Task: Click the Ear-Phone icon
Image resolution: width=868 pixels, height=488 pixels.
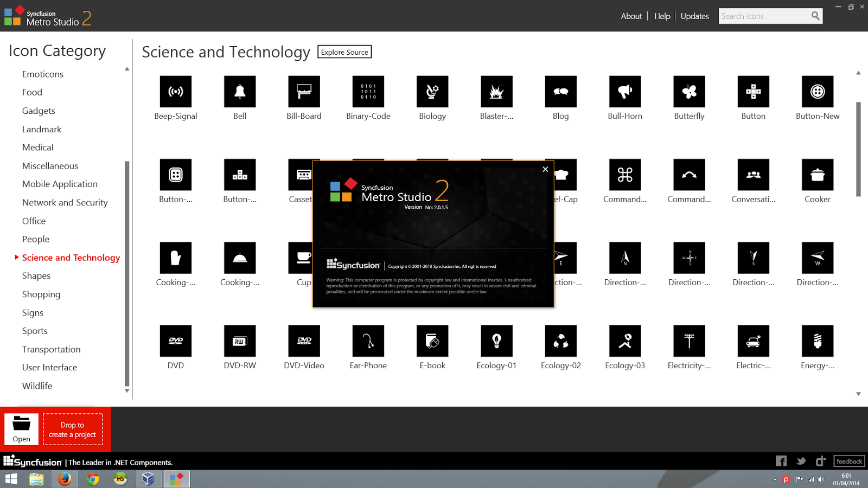Action: pyautogui.click(x=368, y=341)
